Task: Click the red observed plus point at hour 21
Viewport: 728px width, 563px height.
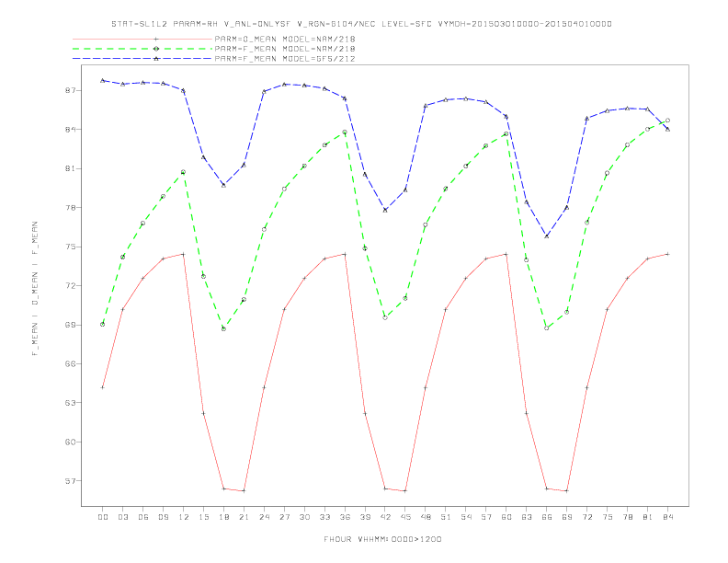Action: click(244, 491)
